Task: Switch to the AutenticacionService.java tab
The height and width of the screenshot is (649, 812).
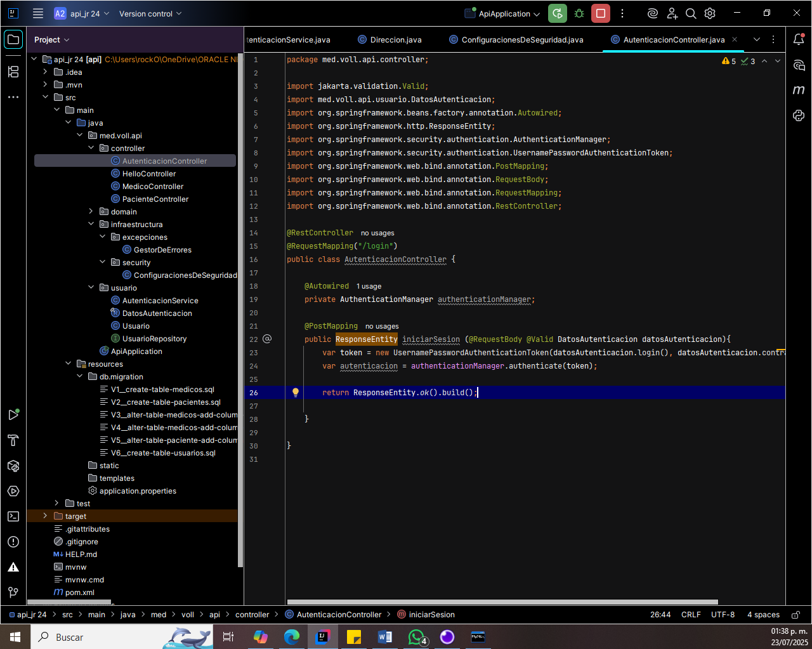Action: 289,39
